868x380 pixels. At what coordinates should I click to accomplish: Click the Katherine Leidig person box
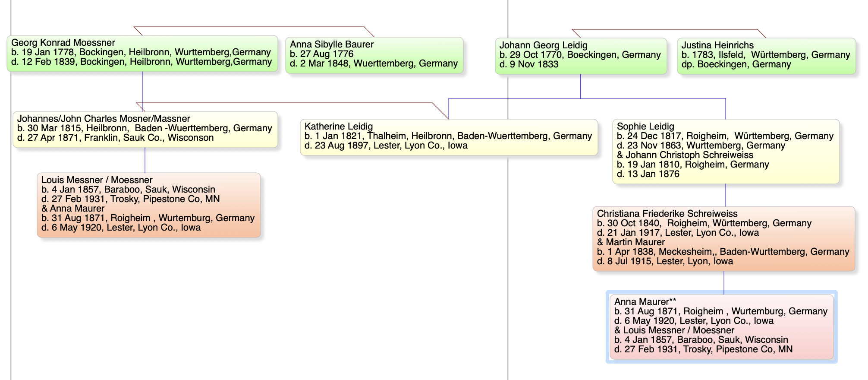[x=449, y=136]
